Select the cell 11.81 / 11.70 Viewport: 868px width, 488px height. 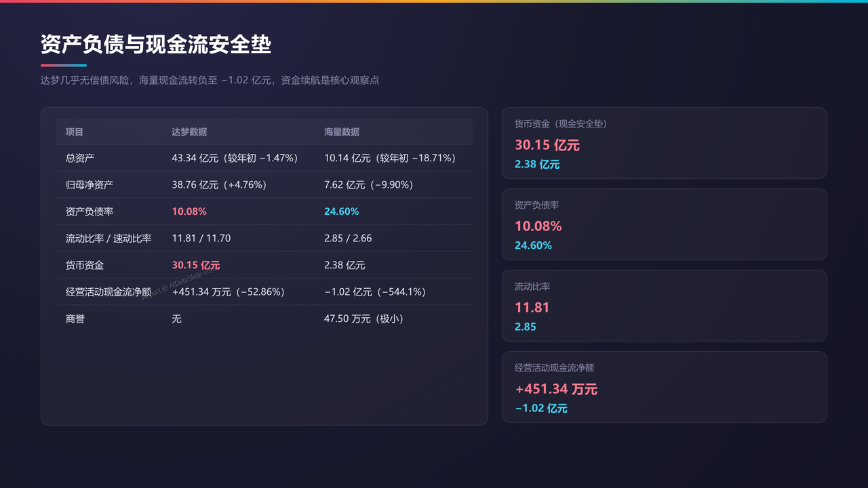[x=201, y=239]
